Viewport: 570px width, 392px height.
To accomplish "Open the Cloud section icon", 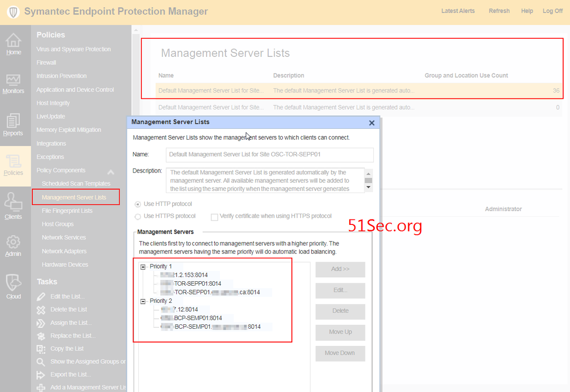I will [x=13, y=283].
